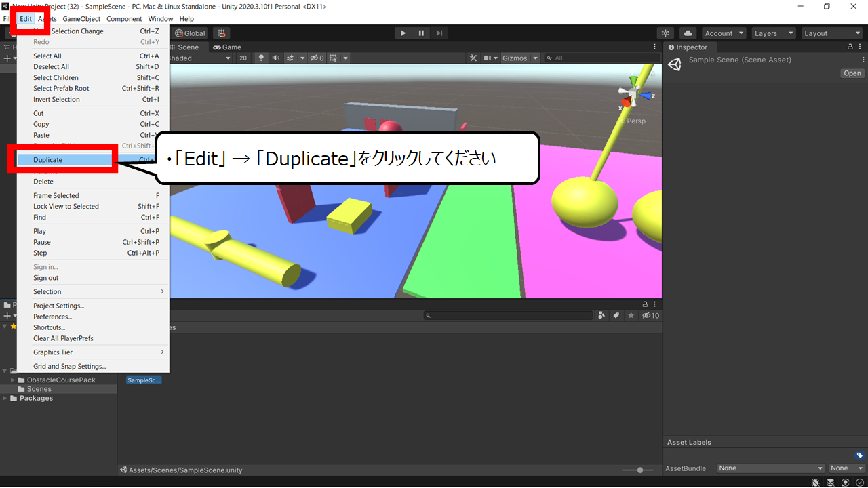Click the orientation gizmo Z axis cone
This screenshot has width=868, height=488.
646,96
